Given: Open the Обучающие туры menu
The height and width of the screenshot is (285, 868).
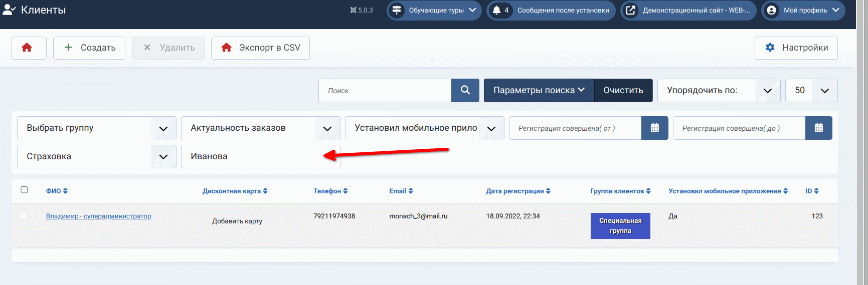Looking at the screenshot, I should pos(434,11).
